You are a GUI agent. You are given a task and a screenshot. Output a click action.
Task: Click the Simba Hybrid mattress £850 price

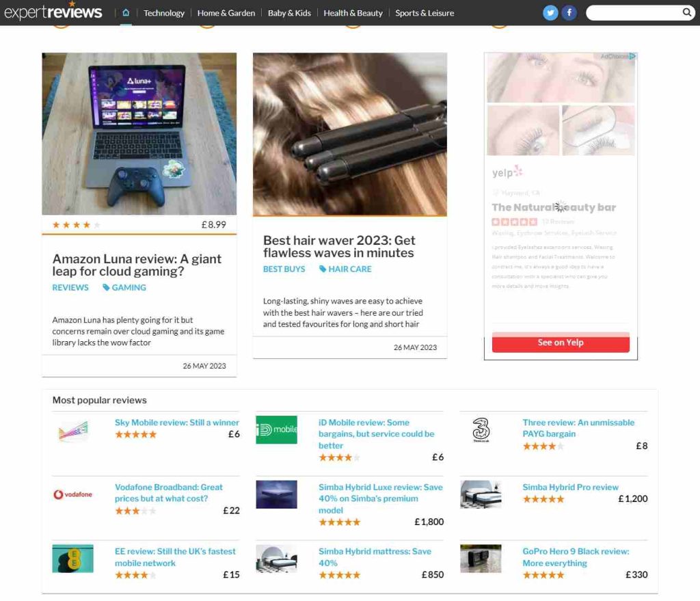433,574
